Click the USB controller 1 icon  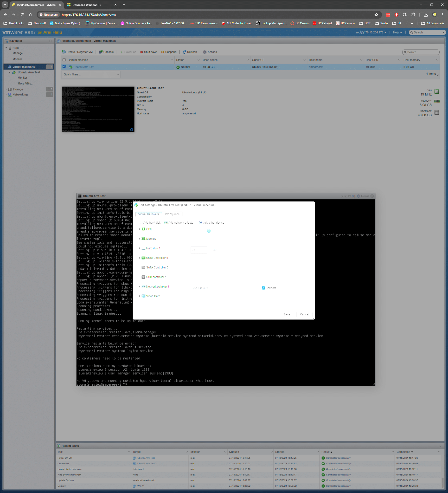pyautogui.click(x=143, y=277)
